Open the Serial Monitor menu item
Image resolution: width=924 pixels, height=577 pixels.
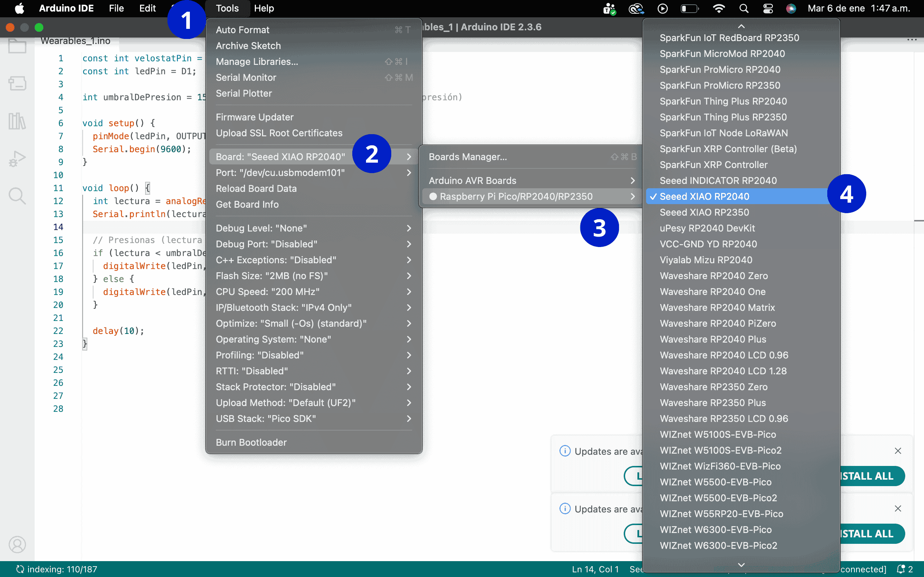[x=246, y=78]
